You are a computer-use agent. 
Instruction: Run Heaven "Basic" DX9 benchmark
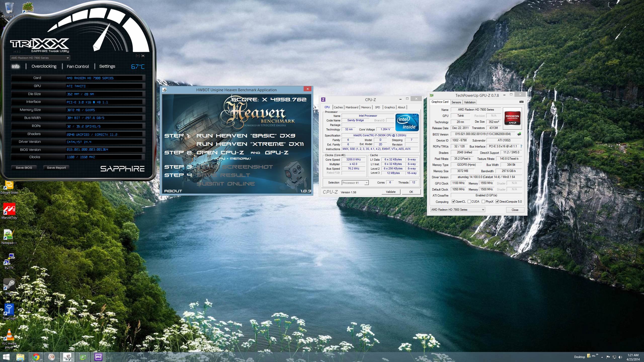pos(246,136)
